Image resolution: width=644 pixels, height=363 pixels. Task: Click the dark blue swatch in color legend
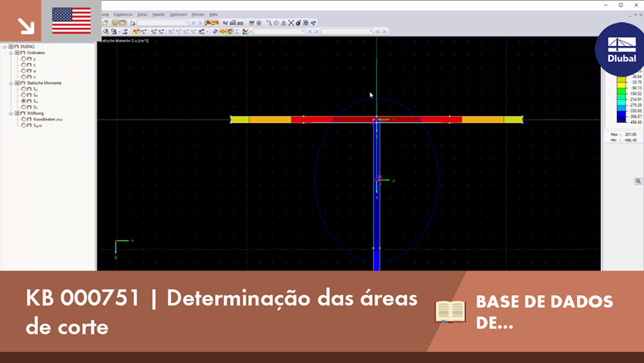[621, 119]
